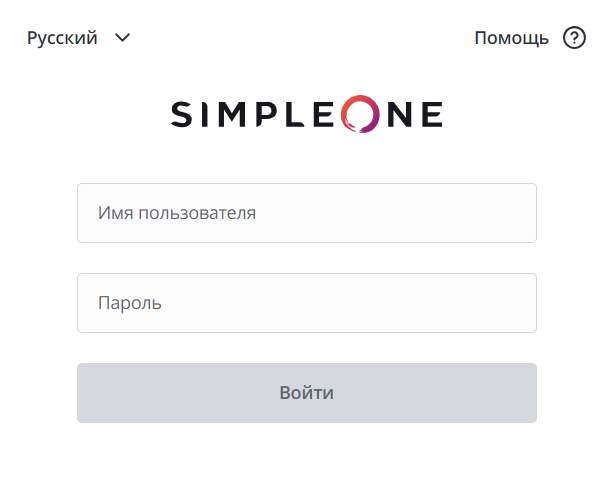Open the Помощь link
The height and width of the screenshot is (480, 612).
pos(512,38)
